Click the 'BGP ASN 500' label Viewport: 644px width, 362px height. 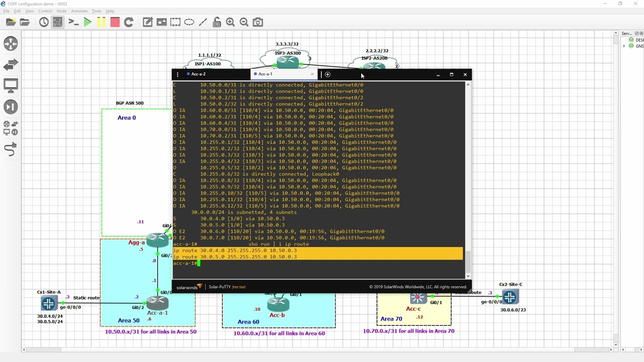tap(130, 103)
